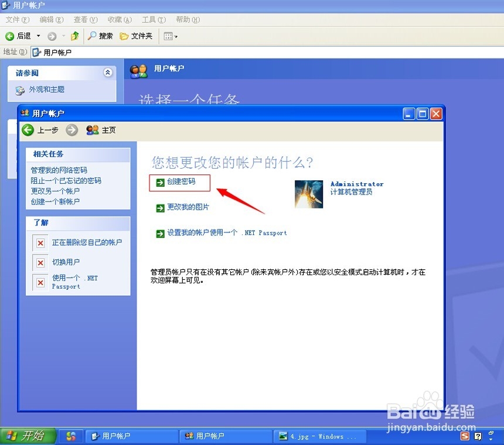Open the 编辑(E) menu

click(52, 20)
